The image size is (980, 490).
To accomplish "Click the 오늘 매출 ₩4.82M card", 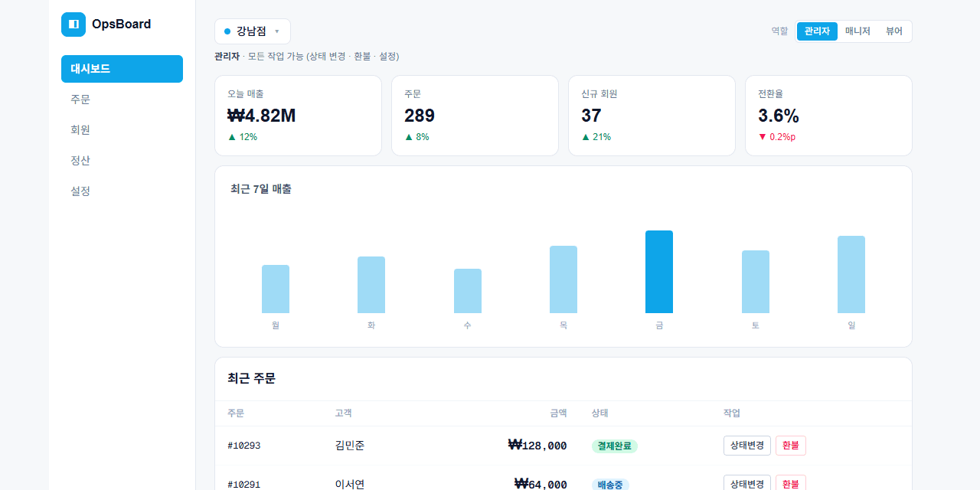I will pyautogui.click(x=299, y=116).
